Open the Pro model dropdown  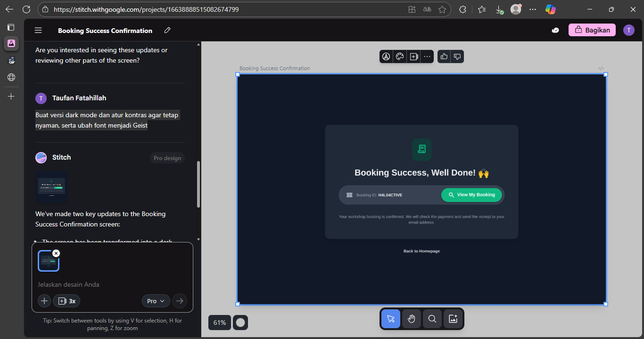coord(156,301)
